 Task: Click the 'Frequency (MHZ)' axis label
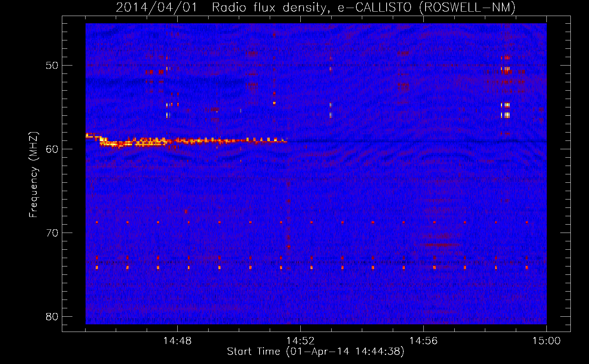(33, 175)
